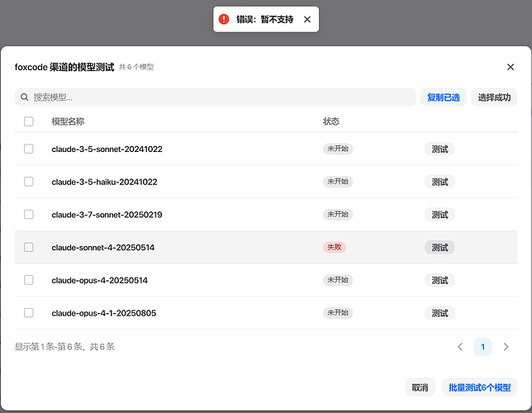
Task: Click model name claude-3-5-haiku-20241022
Action: point(104,182)
